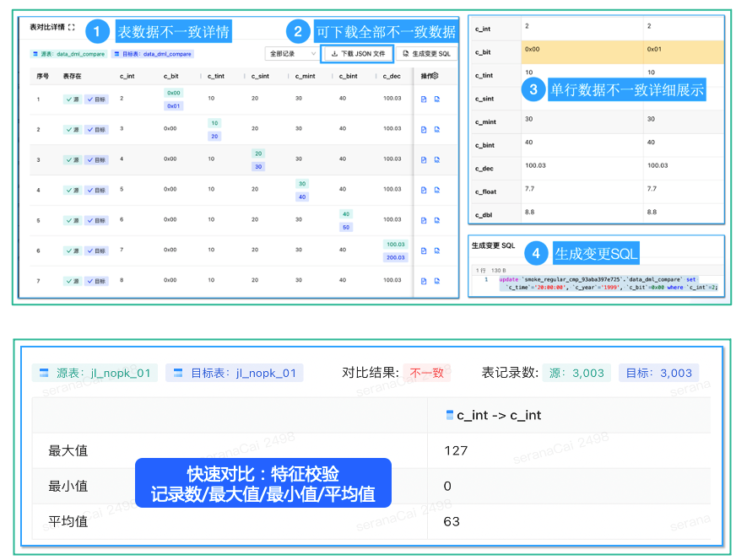Viewport: 736px width, 560px height.
Task: Open column settings gear beside 操作 header
Action: [436, 76]
